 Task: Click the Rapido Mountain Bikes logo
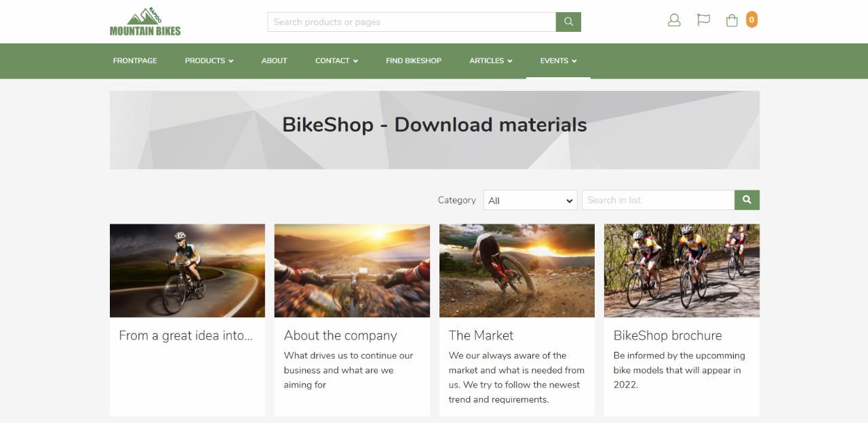[145, 22]
